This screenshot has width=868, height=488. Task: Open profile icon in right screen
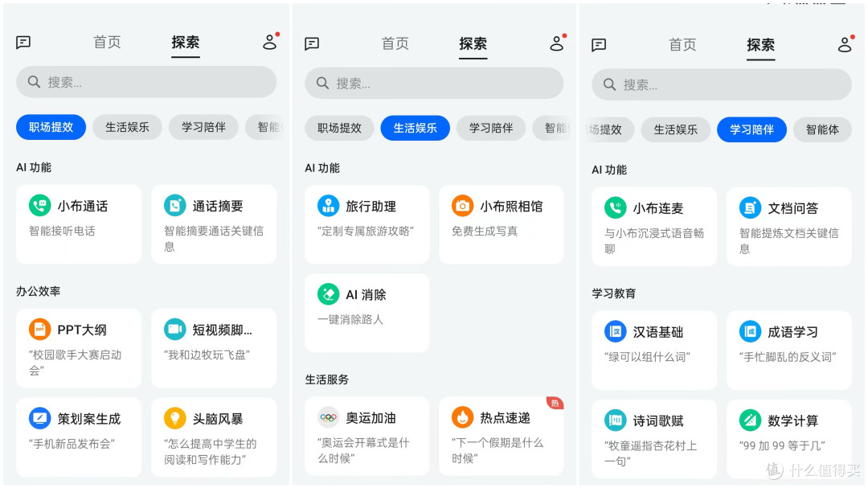click(845, 44)
